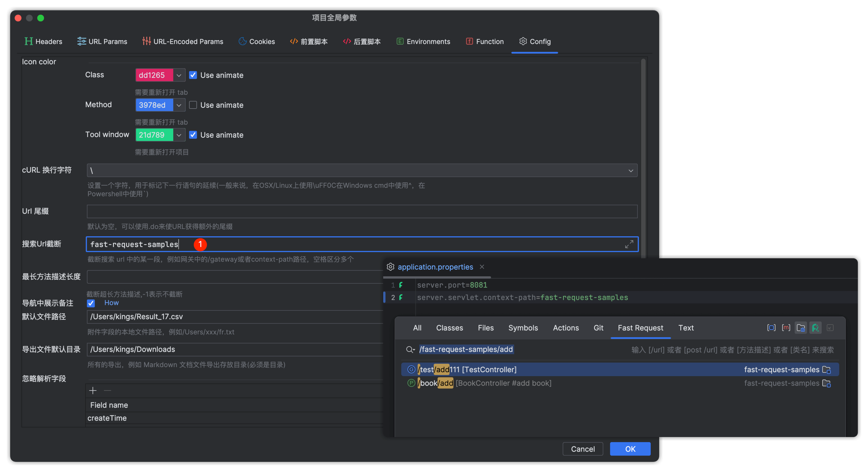Viewport: 868px width, 472px height.
Task: Click the open in tool window arrow icon
Action: 830,328
